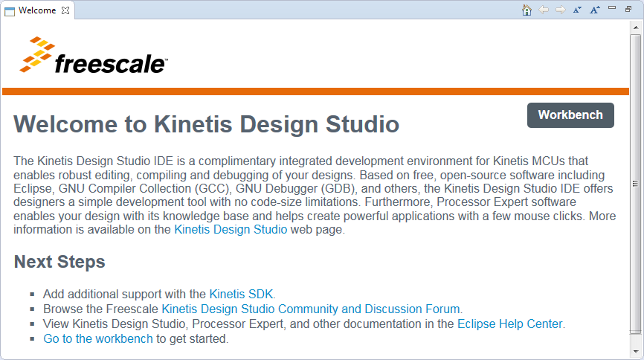Open Kinetis Design Studio Community and Discussion Forum
The width and height of the screenshot is (644, 360).
pos(311,309)
